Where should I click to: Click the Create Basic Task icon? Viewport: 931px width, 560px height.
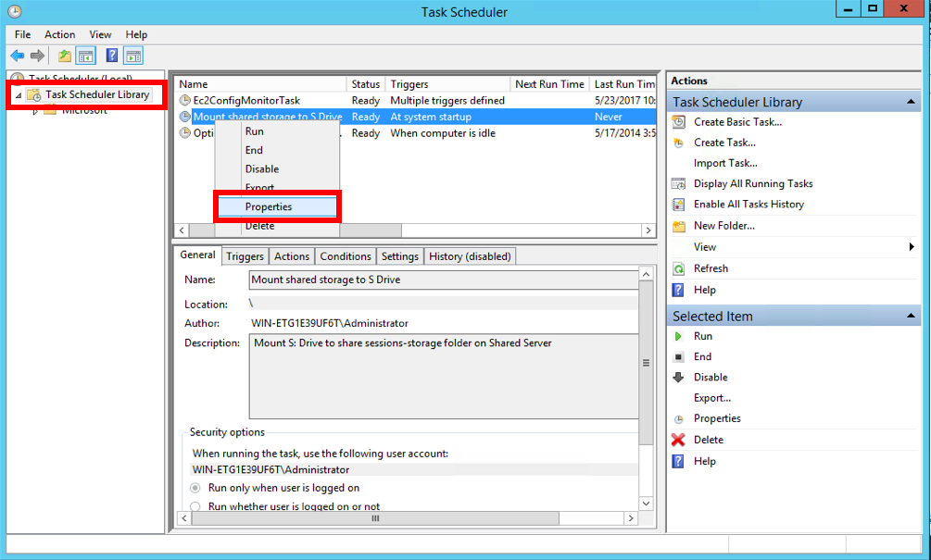pyautogui.click(x=679, y=122)
